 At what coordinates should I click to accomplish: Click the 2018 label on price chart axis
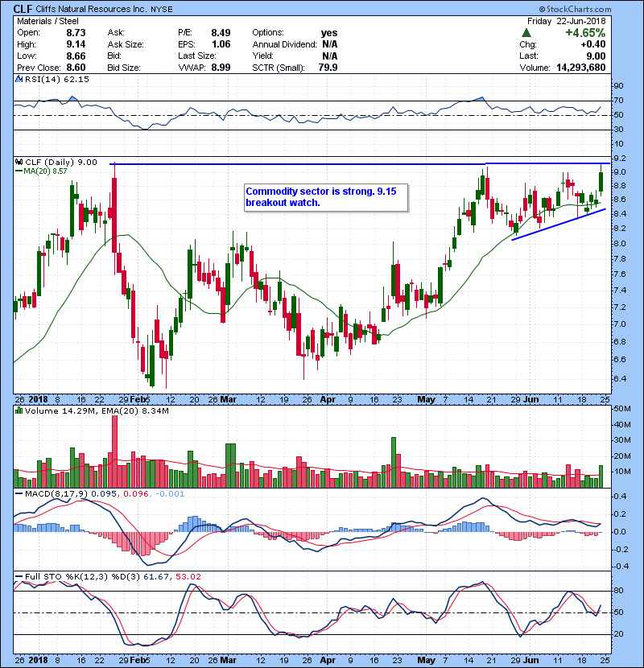coord(39,399)
